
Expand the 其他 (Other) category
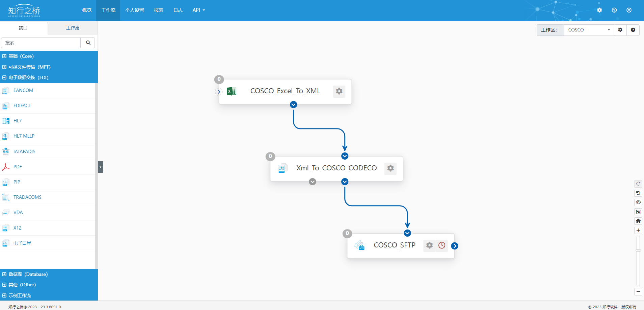coord(49,285)
